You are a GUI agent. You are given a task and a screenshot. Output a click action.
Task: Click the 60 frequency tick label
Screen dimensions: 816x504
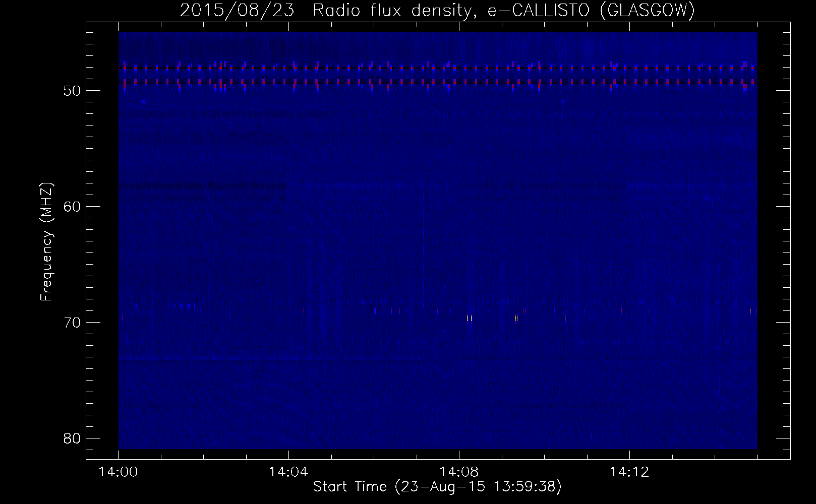tap(72, 207)
